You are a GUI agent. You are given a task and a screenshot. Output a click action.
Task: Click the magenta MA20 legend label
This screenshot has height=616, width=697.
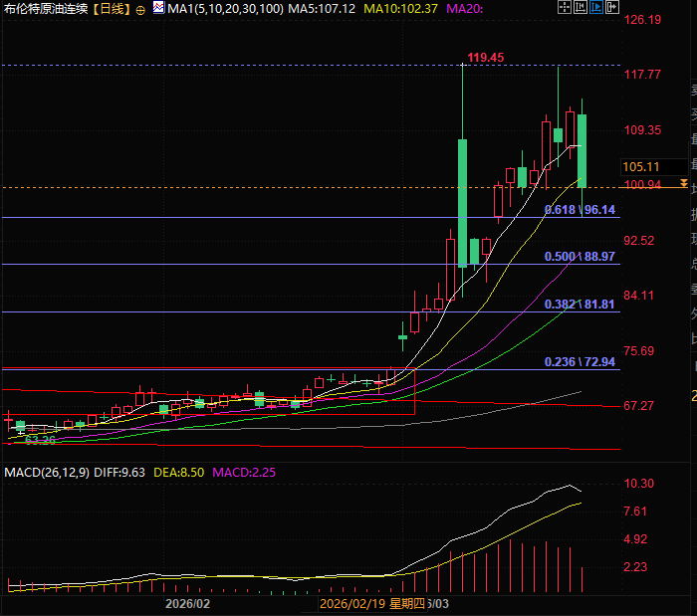click(x=466, y=9)
